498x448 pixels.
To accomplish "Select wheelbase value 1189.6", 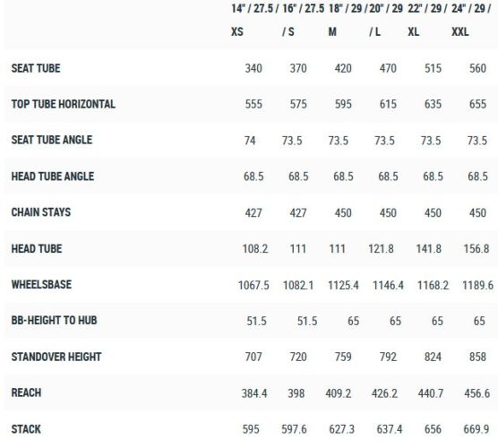I will [x=477, y=285].
